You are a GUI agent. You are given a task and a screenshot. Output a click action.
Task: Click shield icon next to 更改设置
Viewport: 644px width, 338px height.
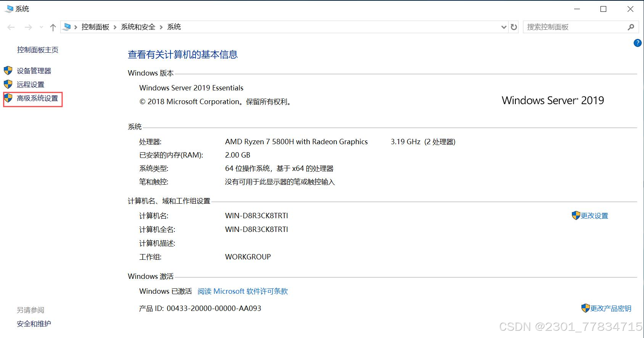coord(576,216)
